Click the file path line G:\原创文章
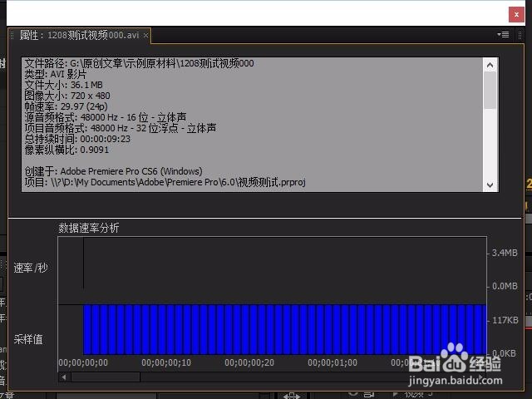This screenshot has width=532, height=399. pyautogui.click(x=139, y=63)
